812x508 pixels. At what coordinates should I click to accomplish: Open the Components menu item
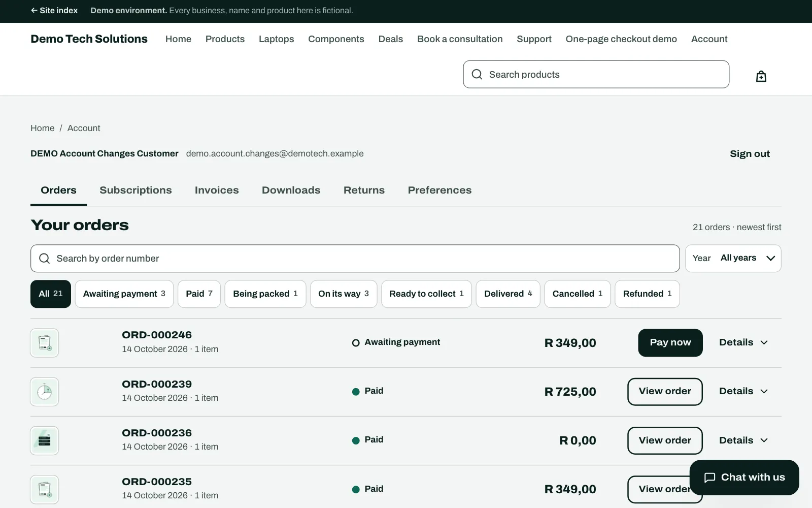[336, 39]
